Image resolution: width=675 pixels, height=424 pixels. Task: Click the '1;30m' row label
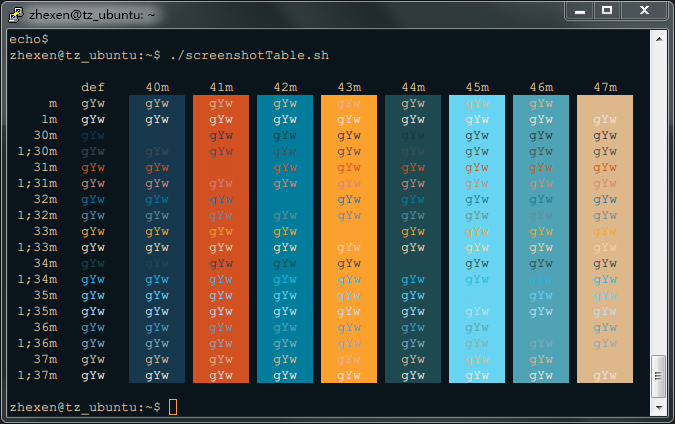pyautogui.click(x=37, y=152)
